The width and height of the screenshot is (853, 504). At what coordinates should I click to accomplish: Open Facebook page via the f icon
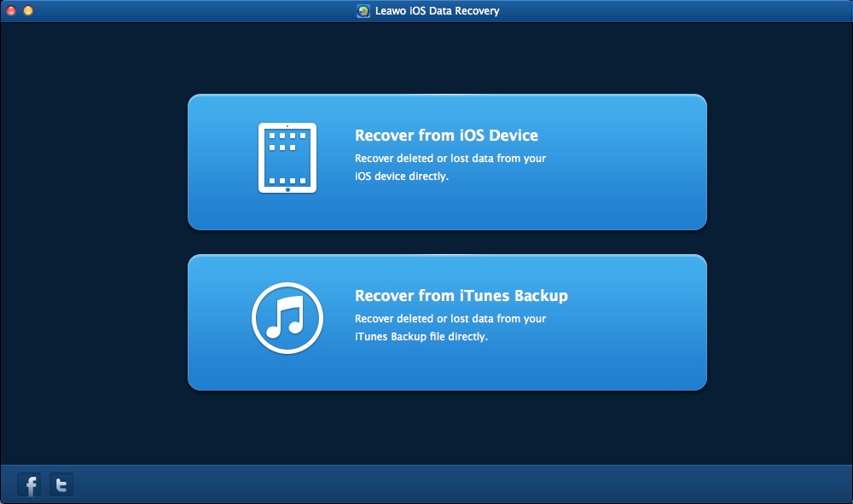29,484
